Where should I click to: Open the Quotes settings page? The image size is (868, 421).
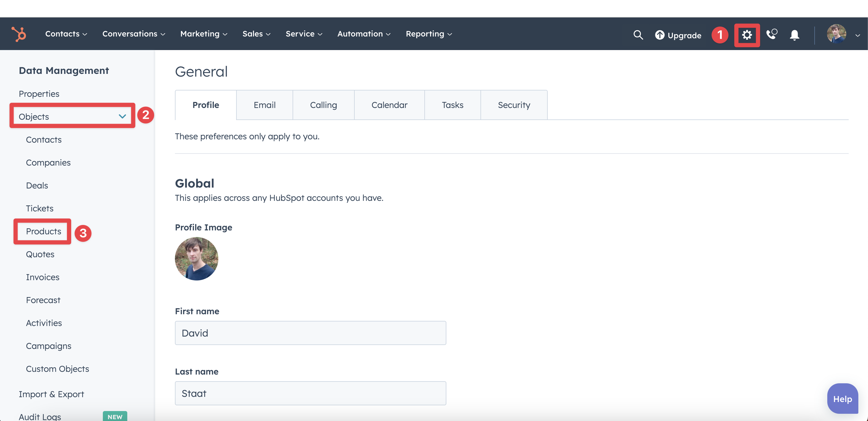[40, 254]
